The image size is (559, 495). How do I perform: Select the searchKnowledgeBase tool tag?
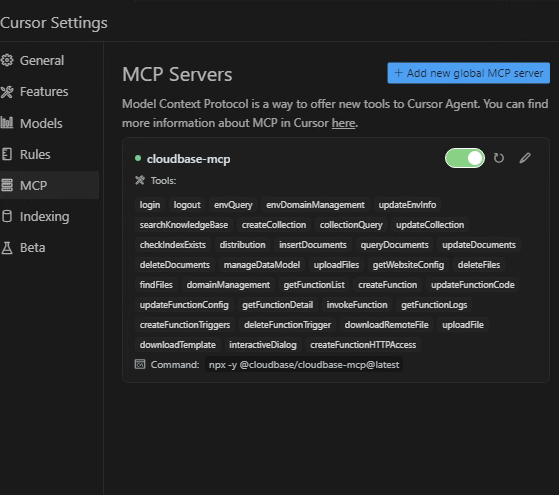(x=184, y=225)
